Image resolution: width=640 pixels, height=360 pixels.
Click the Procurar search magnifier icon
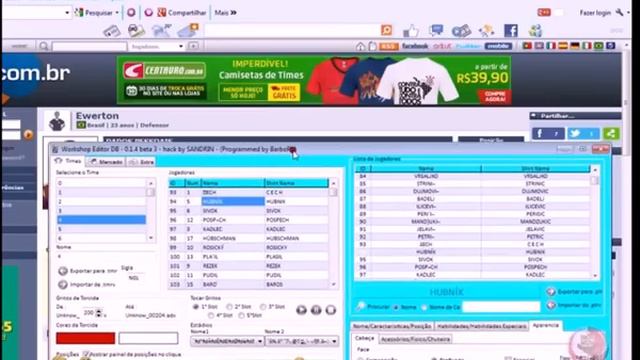pyautogui.click(x=360, y=306)
